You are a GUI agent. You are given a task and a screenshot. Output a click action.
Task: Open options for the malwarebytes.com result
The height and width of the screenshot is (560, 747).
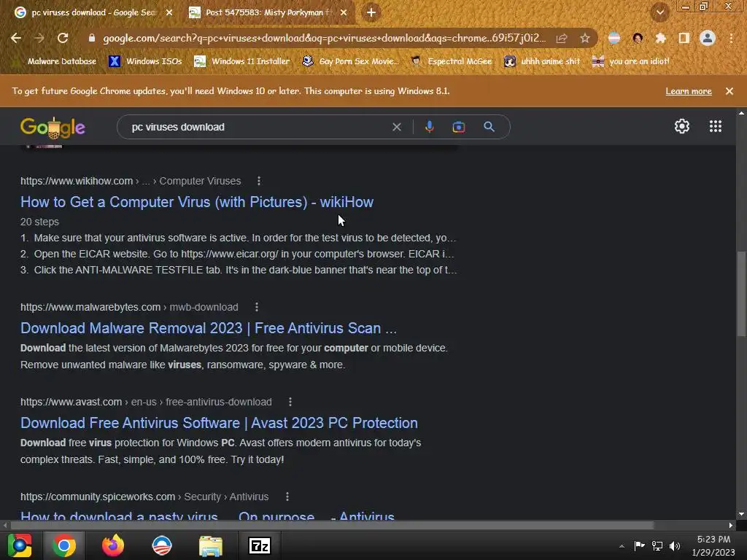(x=256, y=307)
